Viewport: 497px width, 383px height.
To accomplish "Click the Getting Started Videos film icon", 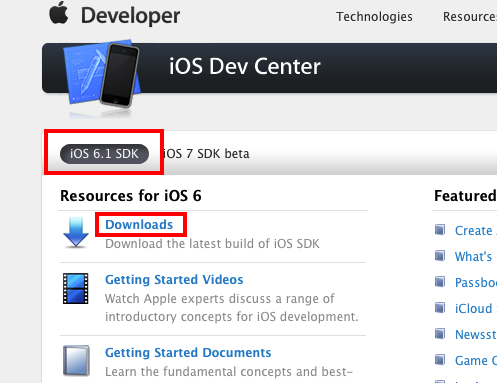I will tap(76, 288).
